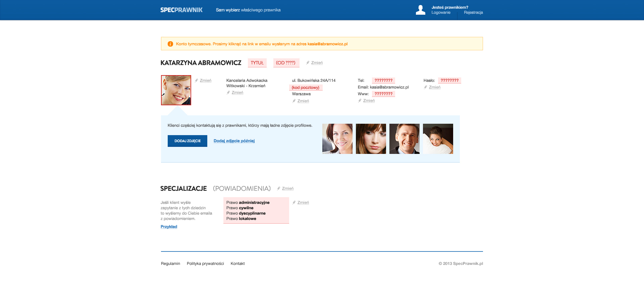Click Zmień link under Hasło
The height and width of the screenshot is (285, 644).
[435, 87]
